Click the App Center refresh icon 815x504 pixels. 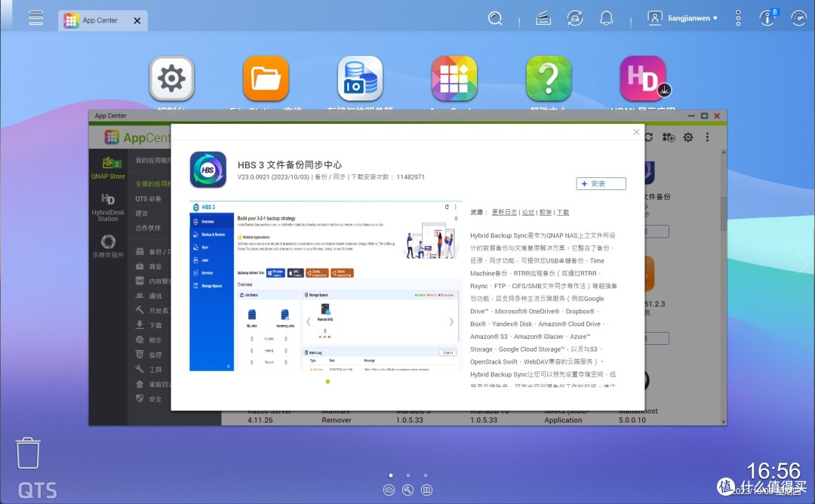[x=649, y=137]
